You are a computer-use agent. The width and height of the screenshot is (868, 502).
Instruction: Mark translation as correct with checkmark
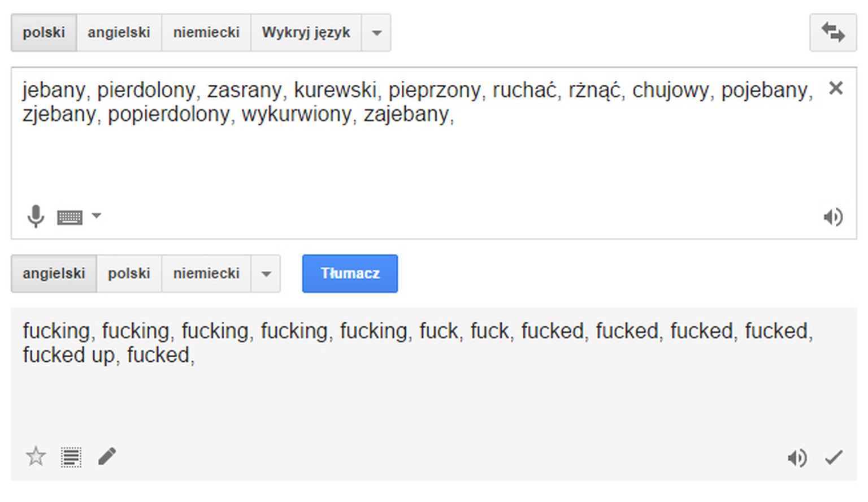click(x=834, y=457)
